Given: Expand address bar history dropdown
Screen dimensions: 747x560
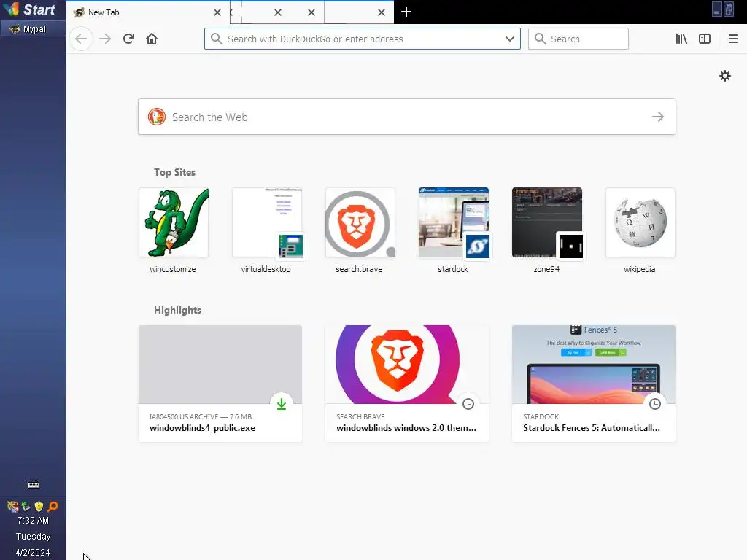Looking at the screenshot, I should tap(510, 39).
